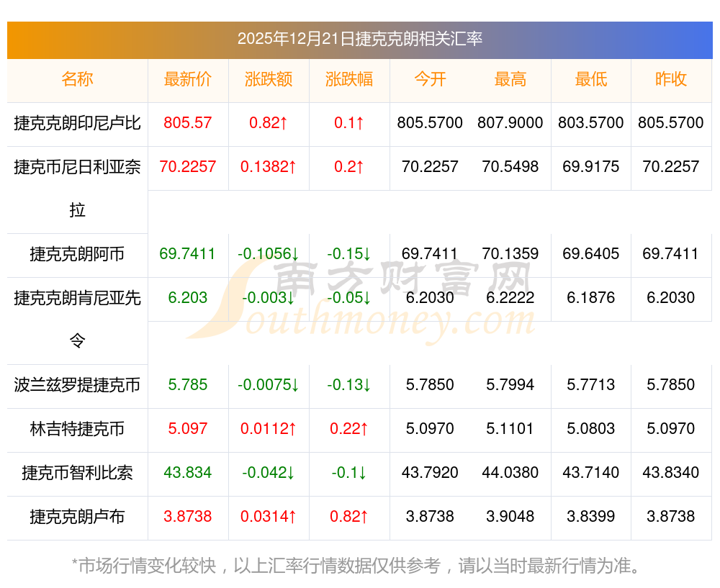The width and height of the screenshot is (720, 588).
Task: Select the 最低 column header
Action: [591, 79]
